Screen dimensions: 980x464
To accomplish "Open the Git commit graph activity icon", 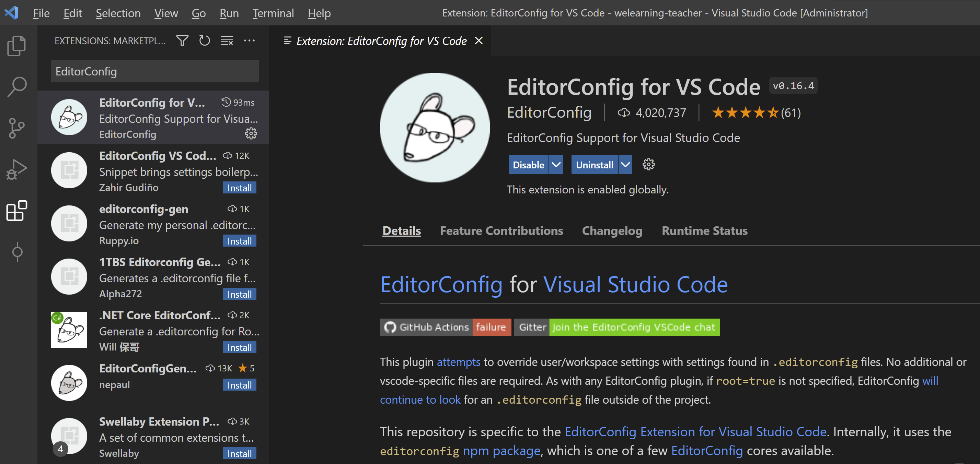I will [17, 252].
